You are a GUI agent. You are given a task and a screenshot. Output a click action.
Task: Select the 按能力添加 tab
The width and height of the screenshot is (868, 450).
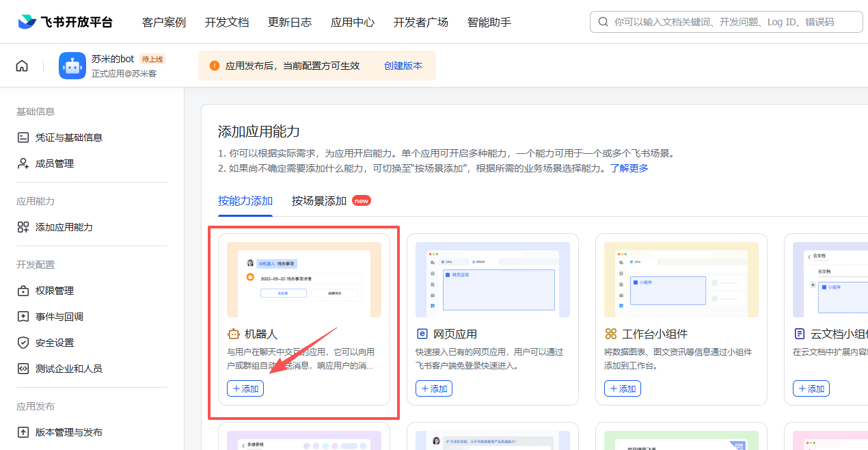tap(245, 201)
